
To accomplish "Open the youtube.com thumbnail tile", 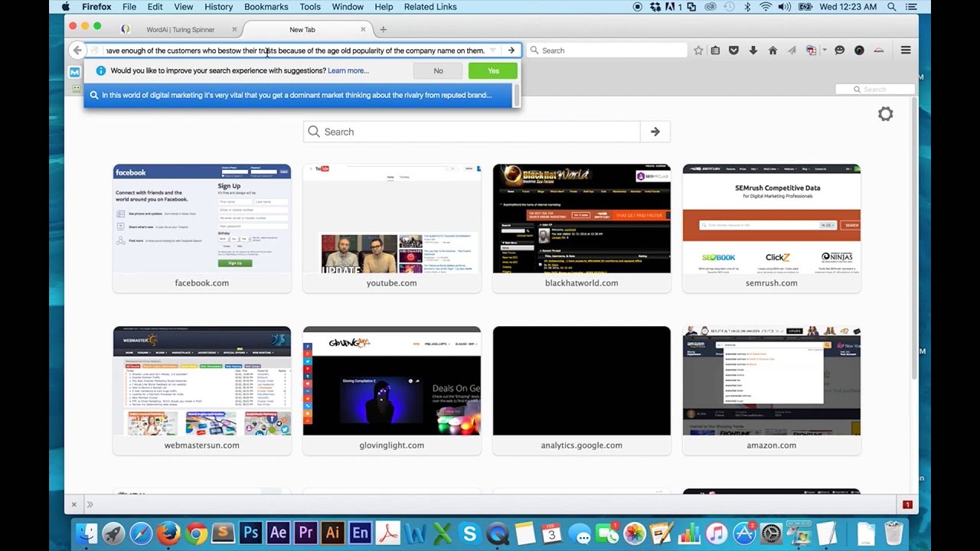I will (392, 228).
